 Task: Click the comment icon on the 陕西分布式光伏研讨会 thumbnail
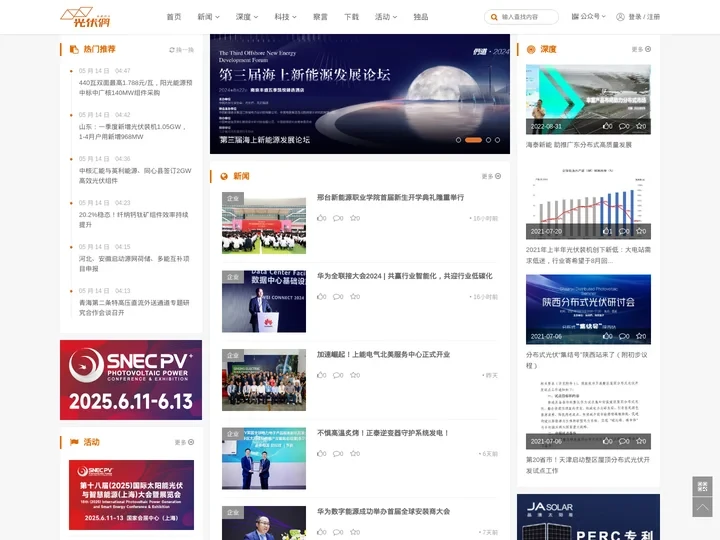click(624, 336)
